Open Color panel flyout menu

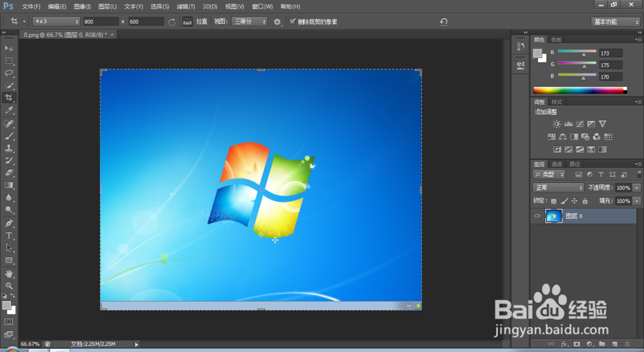coord(638,39)
